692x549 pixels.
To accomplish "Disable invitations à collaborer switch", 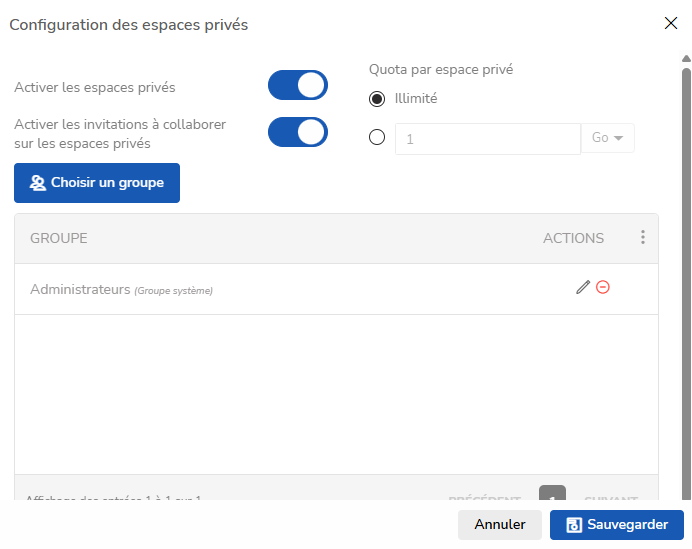I will 298,132.
